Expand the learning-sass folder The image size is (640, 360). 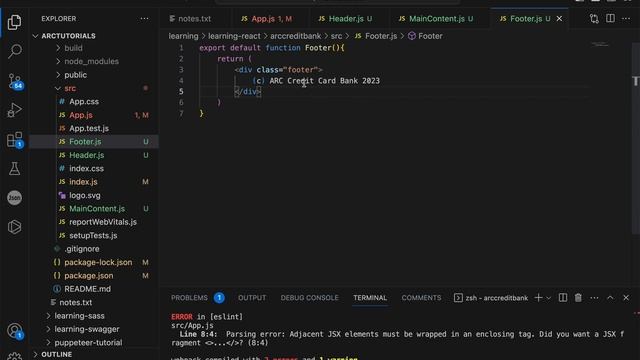pos(79,316)
